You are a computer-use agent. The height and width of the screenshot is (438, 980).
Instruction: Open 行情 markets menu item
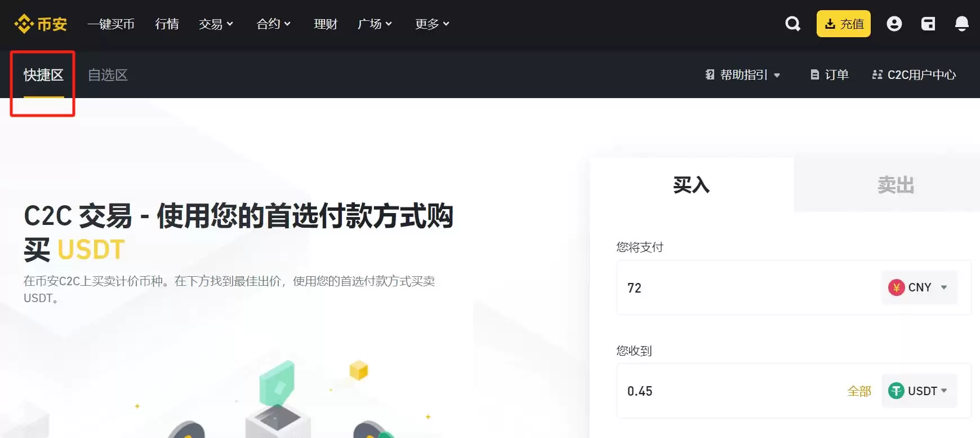coord(167,24)
